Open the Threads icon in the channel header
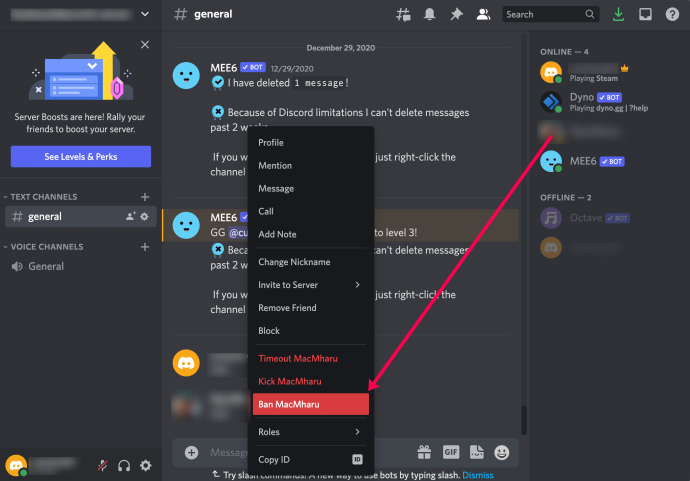Viewport: 690px width, 481px height. tap(403, 15)
